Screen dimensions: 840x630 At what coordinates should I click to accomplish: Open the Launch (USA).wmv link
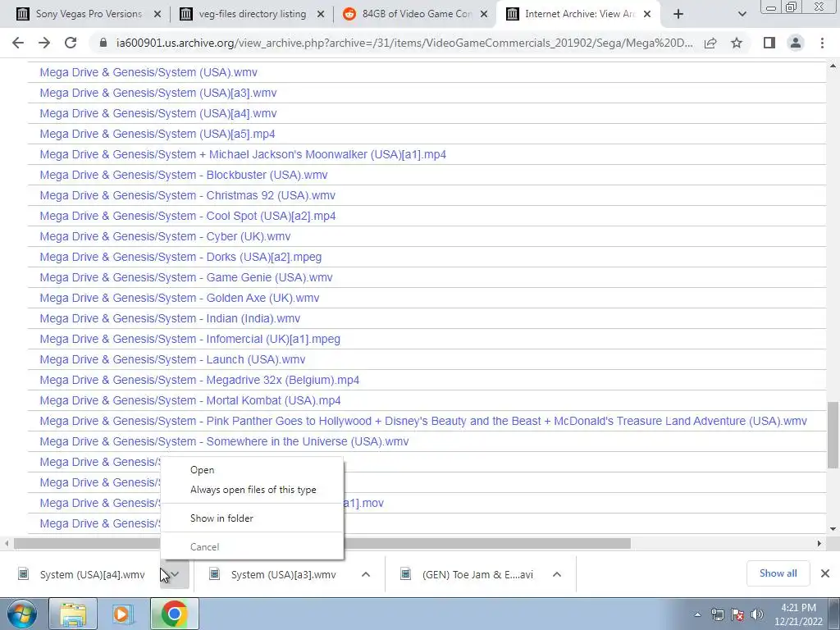click(172, 359)
